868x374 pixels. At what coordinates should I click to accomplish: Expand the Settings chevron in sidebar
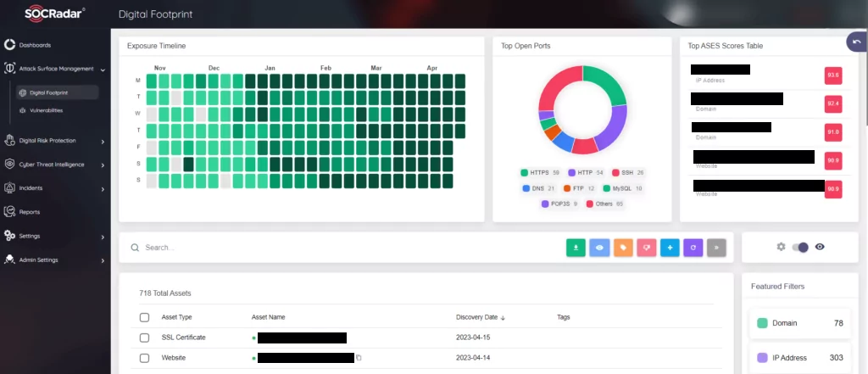[103, 237]
